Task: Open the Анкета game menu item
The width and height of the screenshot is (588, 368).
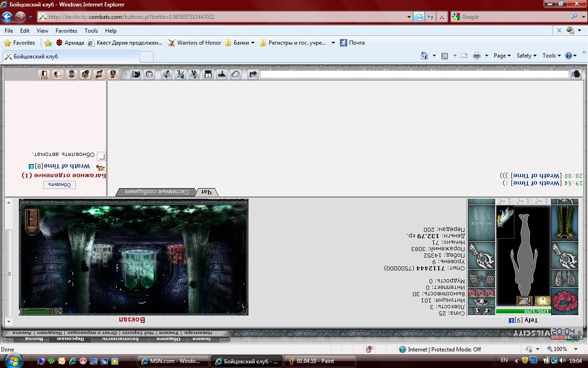Action: [x=22, y=332]
